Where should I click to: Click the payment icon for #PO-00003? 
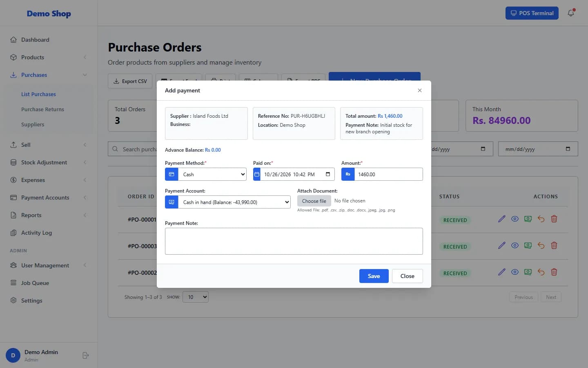point(528,245)
